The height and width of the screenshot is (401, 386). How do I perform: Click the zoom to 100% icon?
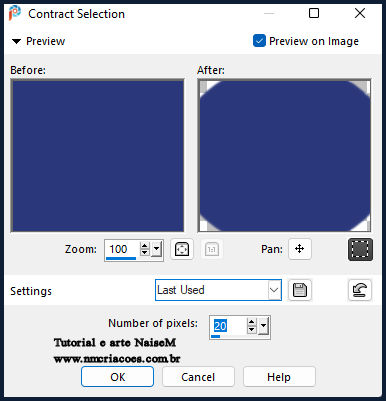click(212, 249)
